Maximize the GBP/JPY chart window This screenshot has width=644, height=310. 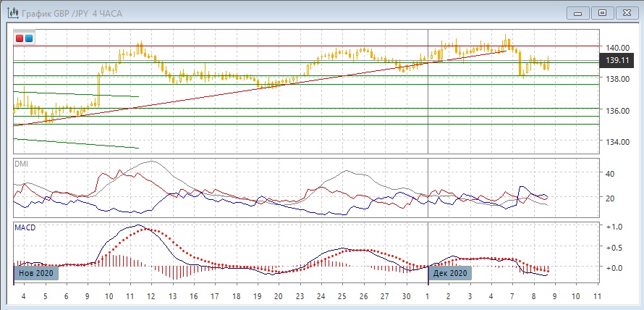[x=601, y=12]
